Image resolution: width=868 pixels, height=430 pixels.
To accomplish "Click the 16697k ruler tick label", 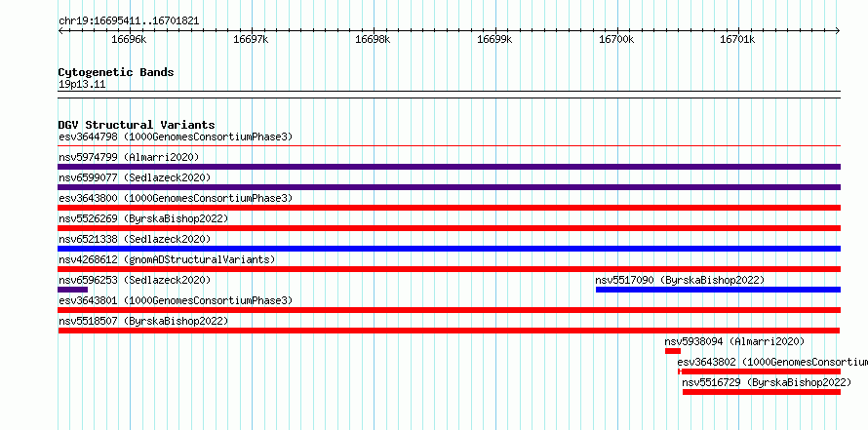I will [x=251, y=39].
